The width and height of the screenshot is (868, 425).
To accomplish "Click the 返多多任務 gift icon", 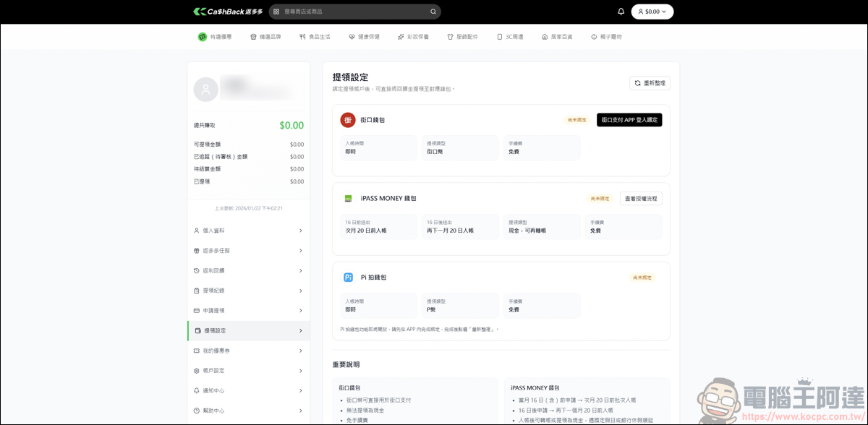I will pos(197,251).
